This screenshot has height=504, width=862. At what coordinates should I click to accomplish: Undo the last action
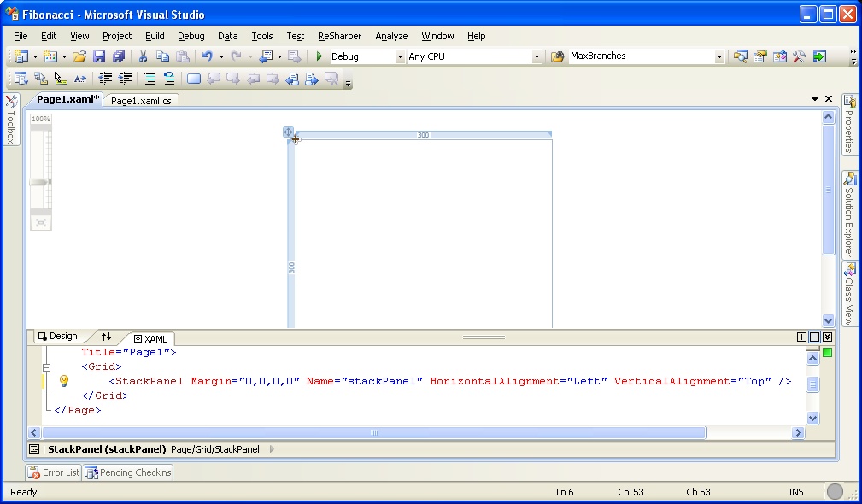208,56
